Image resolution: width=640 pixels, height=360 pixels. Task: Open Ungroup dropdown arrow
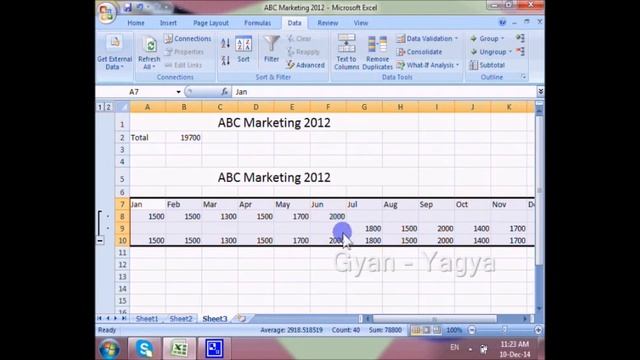[x=510, y=52]
